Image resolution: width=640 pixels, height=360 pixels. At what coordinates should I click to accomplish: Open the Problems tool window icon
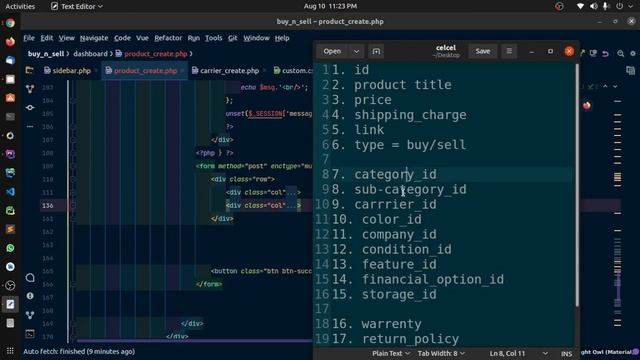30,296
